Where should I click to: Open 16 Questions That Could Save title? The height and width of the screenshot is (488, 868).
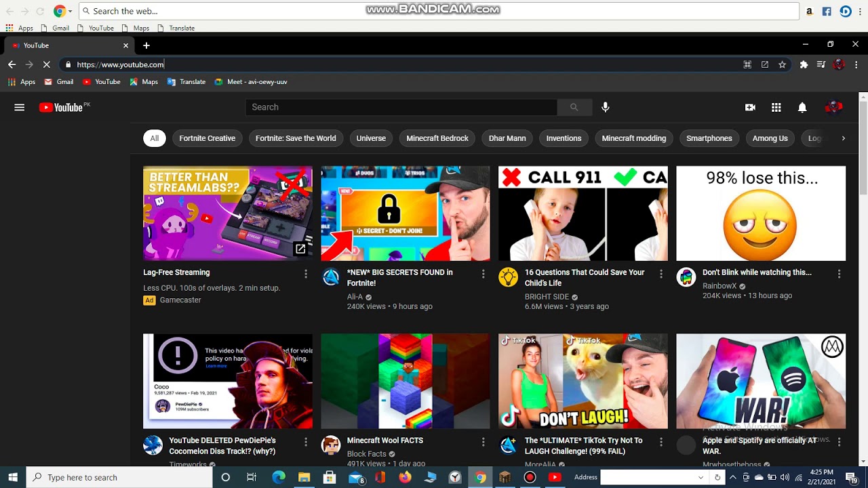(x=585, y=278)
